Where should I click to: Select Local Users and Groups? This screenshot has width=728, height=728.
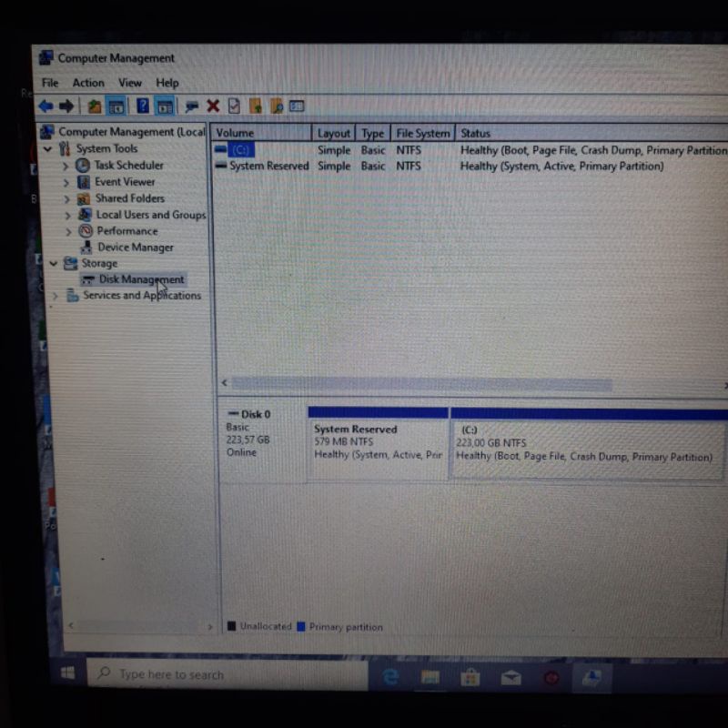click(151, 215)
